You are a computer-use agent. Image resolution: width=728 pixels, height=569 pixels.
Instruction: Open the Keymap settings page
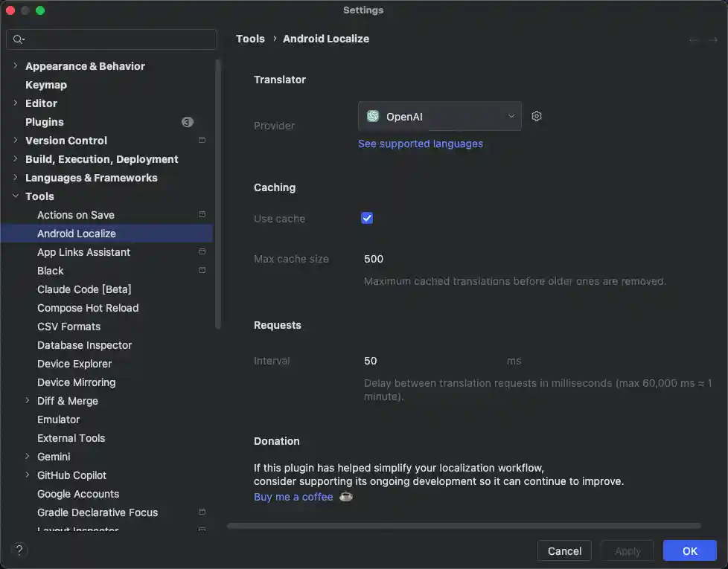coord(46,85)
